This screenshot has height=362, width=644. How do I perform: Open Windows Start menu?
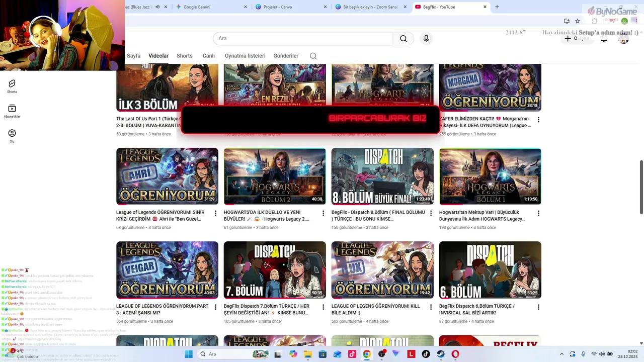(189, 354)
